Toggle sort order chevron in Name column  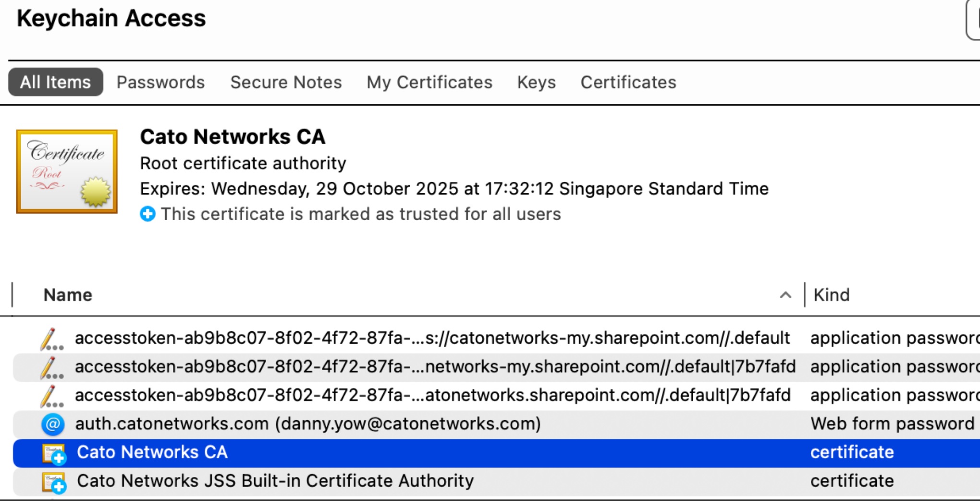(x=785, y=295)
